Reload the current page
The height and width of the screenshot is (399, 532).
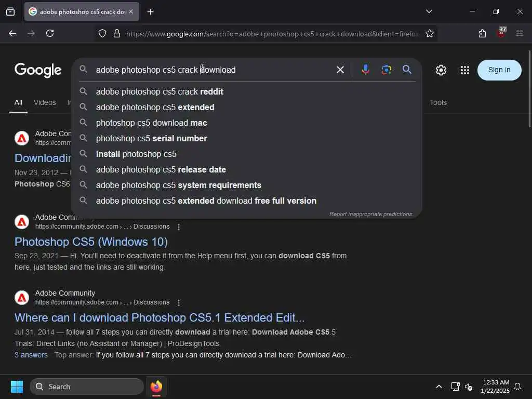[x=50, y=33]
